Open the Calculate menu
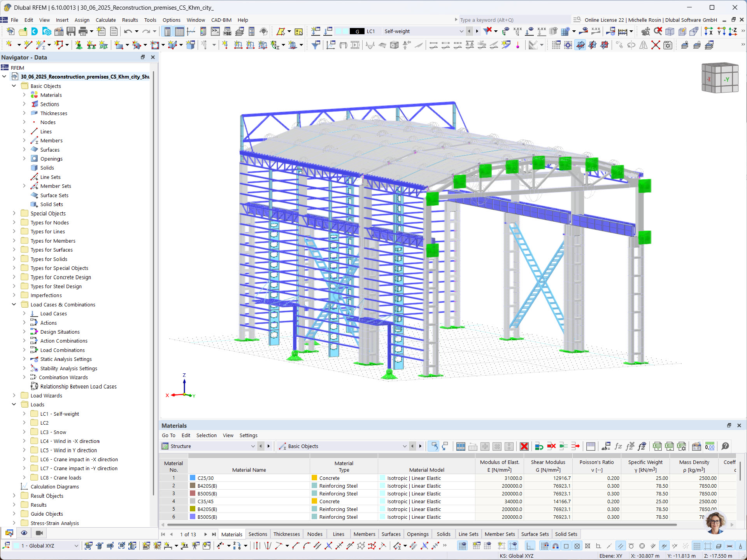The image size is (747, 560). pos(105,20)
